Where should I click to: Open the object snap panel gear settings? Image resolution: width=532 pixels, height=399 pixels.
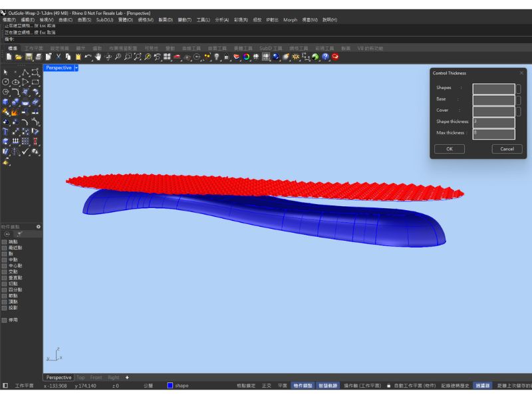(38, 227)
